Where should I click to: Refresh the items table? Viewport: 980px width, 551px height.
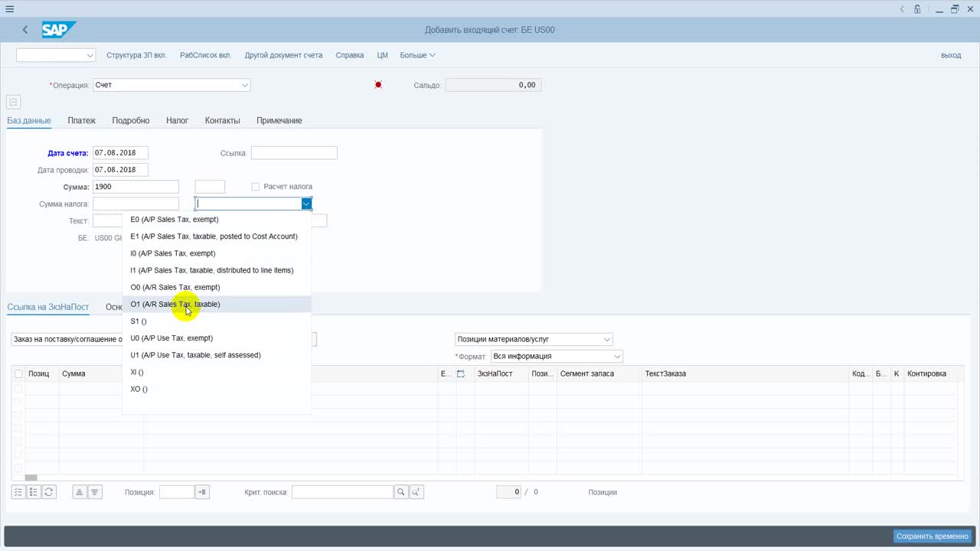[x=49, y=492]
